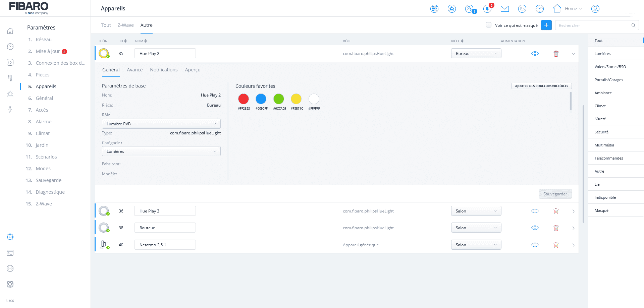Click the search magnifier icon
This screenshot has width=644, height=308.
point(633,25)
